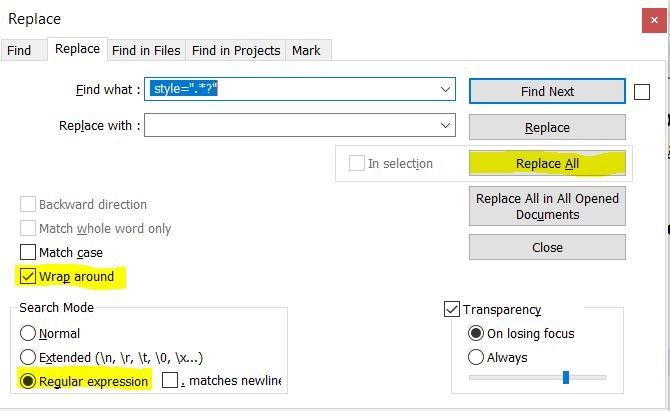This screenshot has width=670, height=411.
Task: Expand the Find what dropdown history
Action: pos(445,90)
